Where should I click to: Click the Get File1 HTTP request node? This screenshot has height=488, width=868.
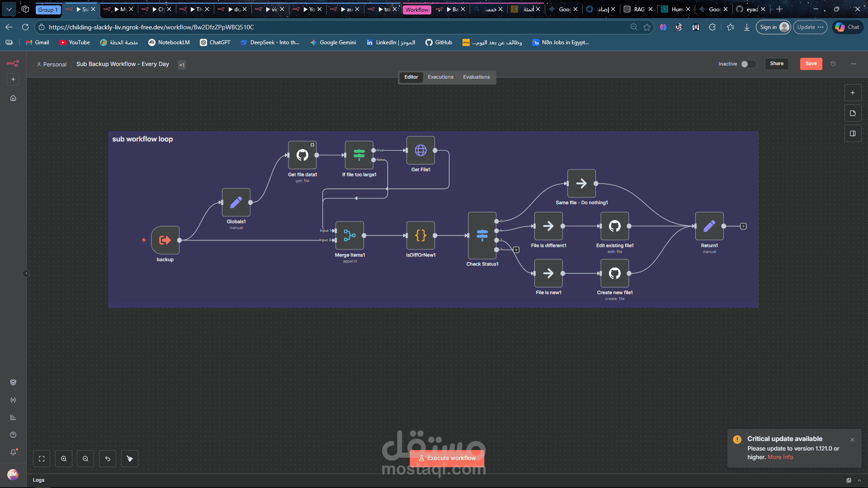420,150
